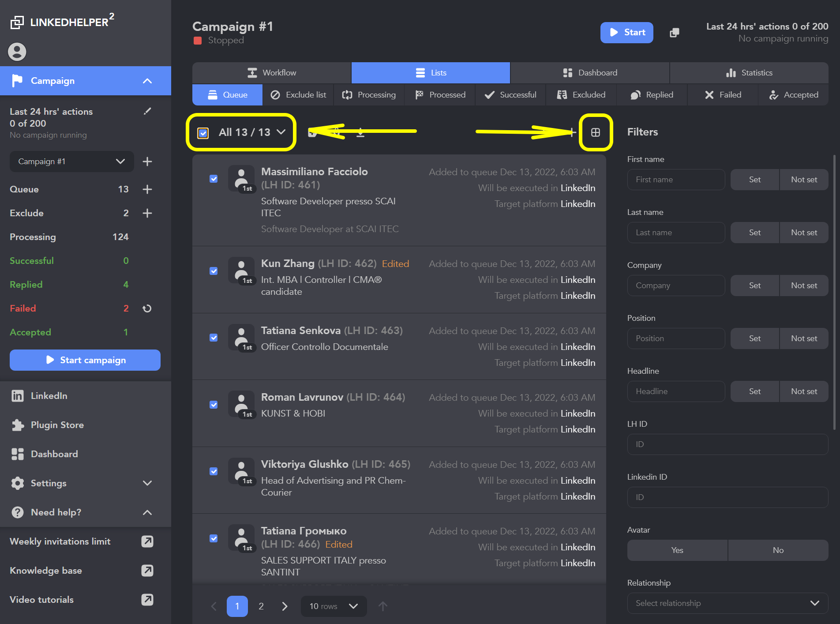
Task: Add profiles to Exclude via sidebar plus
Action: (x=147, y=213)
